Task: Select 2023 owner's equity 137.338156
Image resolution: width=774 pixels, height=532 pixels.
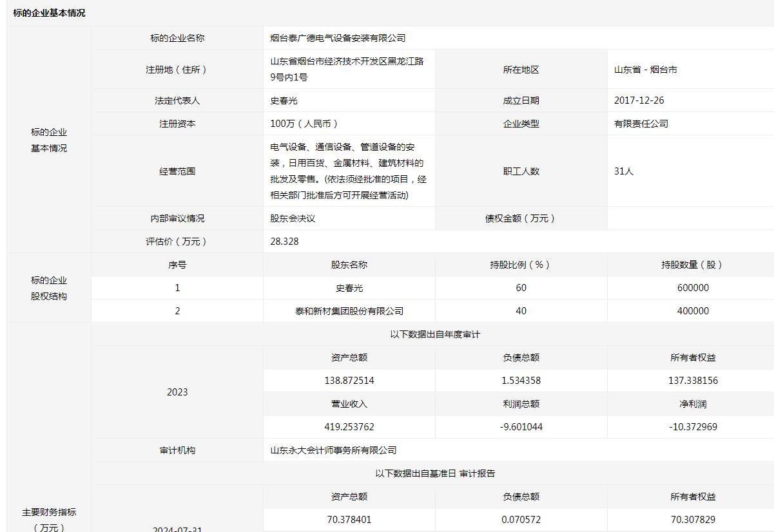Action: click(x=693, y=381)
